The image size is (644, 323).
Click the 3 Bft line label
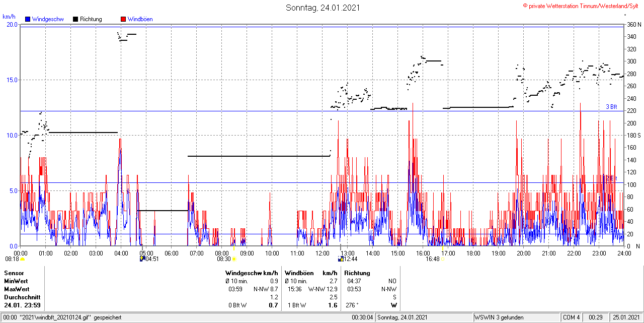611,107
